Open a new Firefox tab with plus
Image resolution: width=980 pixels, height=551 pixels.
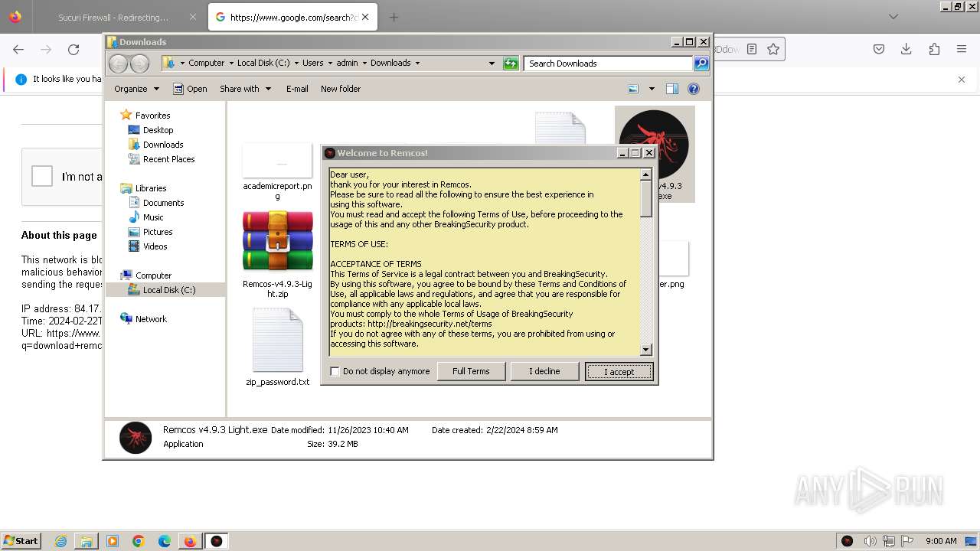point(394,17)
